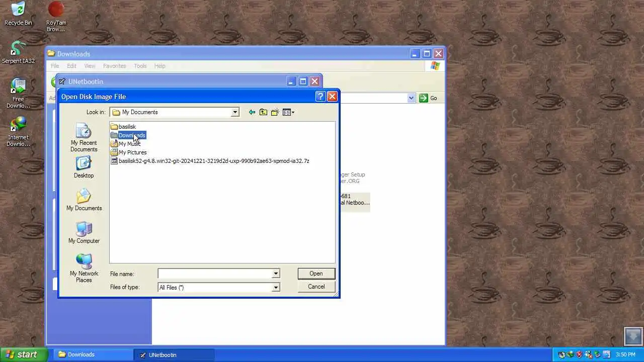Open Tools menu in Downloads window
Viewport: 644px width, 362px height.
click(140, 66)
